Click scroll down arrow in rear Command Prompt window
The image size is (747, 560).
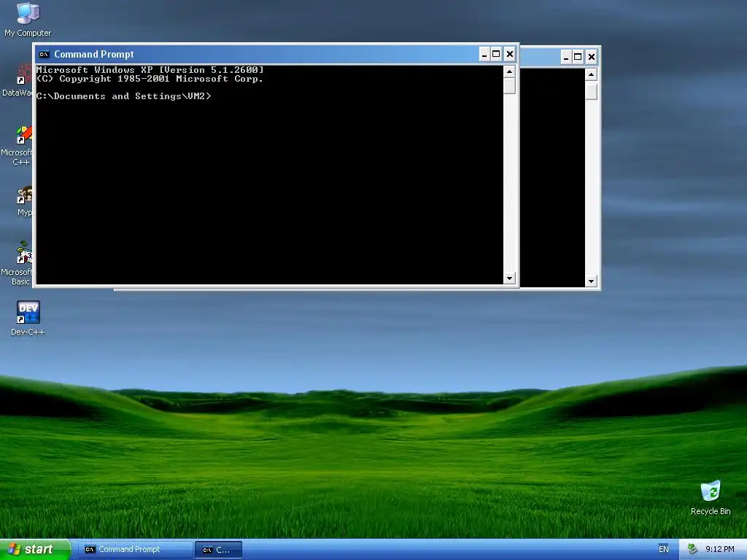tap(591, 281)
